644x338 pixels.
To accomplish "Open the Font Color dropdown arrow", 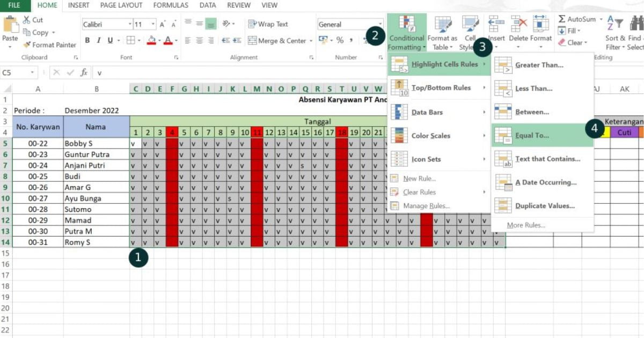I will point(177,40).
